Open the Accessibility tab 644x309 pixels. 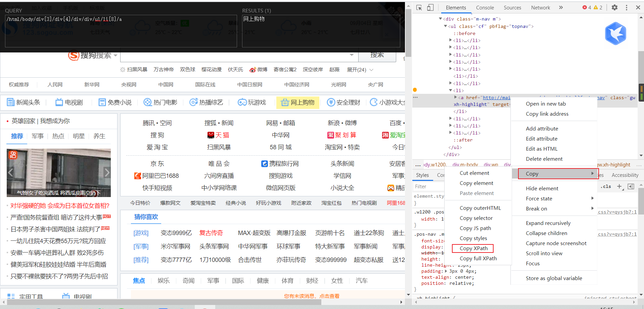coord(625,175)
